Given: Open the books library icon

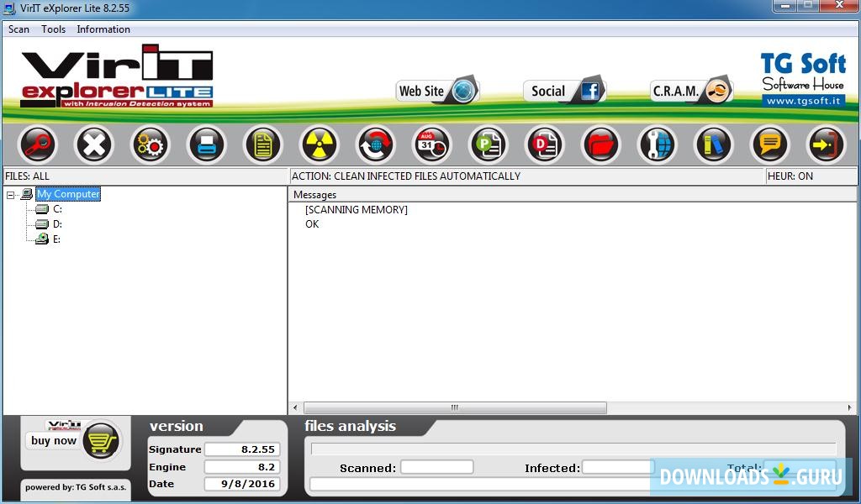Looking at the screenshot, I should 713,144.
